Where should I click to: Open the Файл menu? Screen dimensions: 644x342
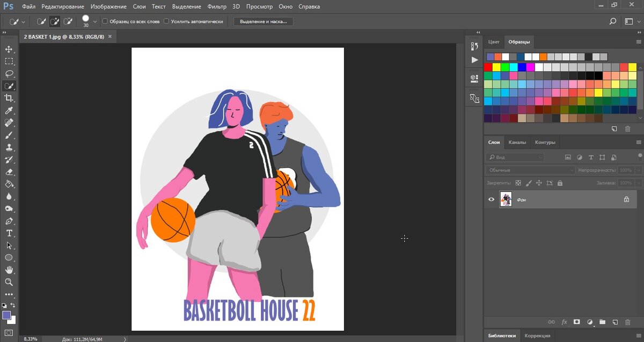(x=30, y=7)
